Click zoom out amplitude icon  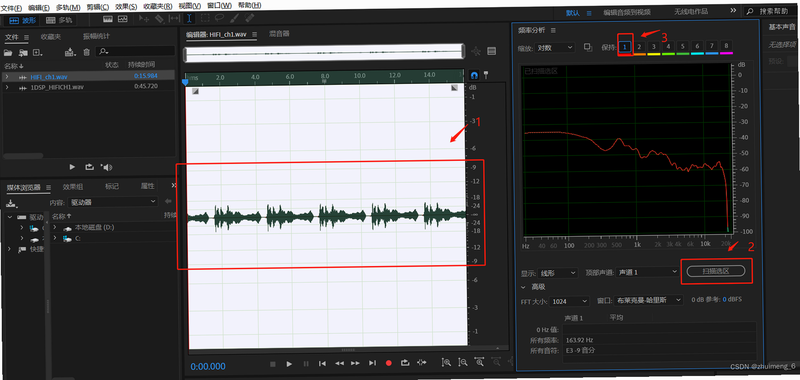pyautogui.click(x=463, y=362)
